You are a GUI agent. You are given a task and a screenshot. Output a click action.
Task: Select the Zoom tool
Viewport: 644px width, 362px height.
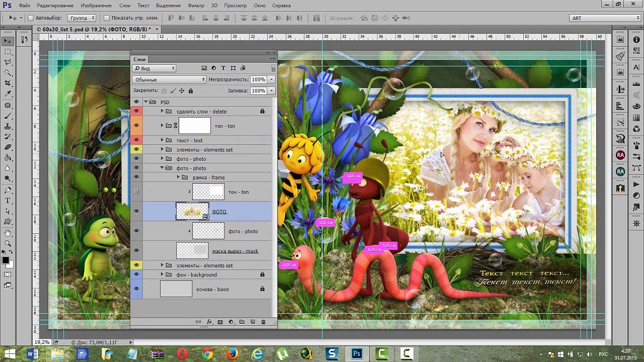click(8, 244)
